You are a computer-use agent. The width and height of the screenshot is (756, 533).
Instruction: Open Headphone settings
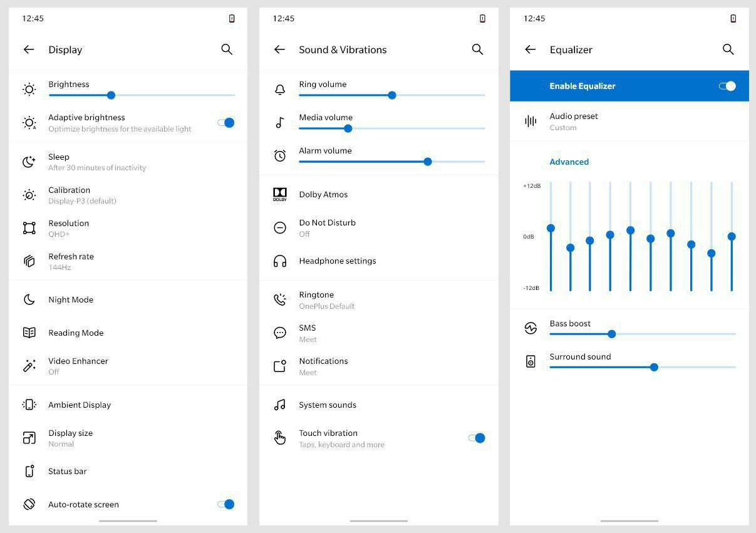[x=379, y=261]
